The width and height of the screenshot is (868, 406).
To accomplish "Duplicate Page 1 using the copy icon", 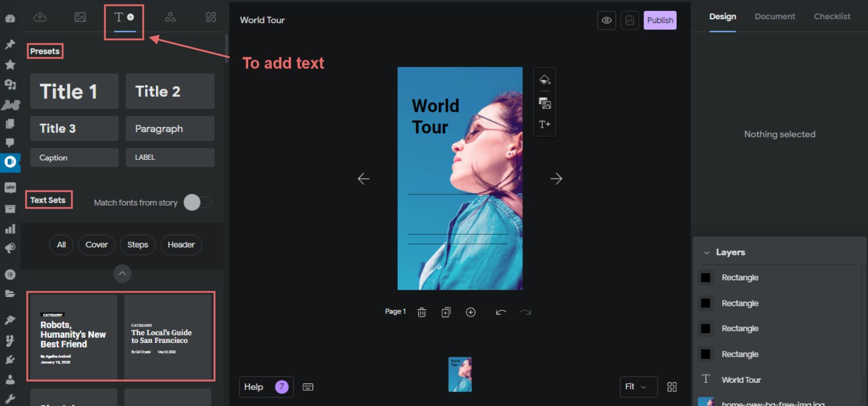I will (446, 312).
